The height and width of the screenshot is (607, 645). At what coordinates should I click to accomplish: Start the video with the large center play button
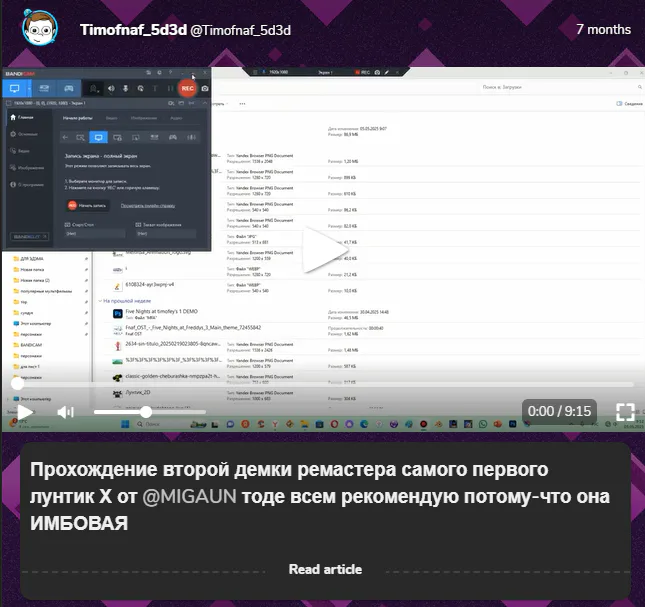325,250
